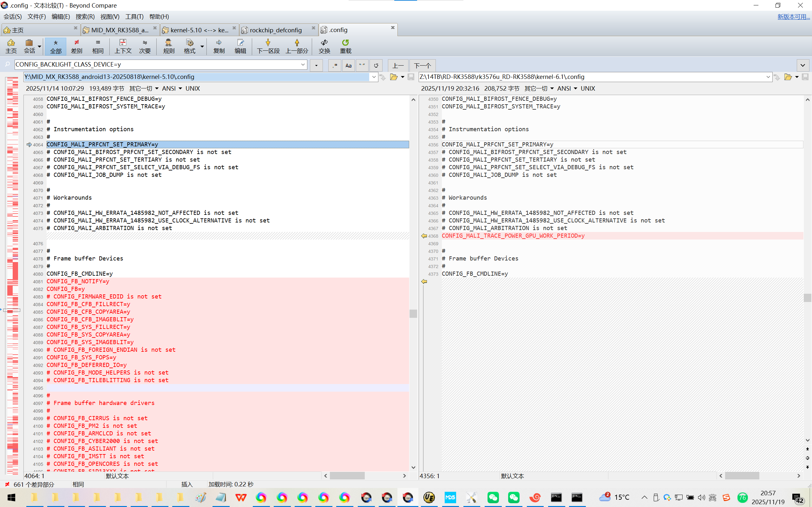Click the new version available link
This screenshot has height=507, width=812.
(x=793, y=17)
